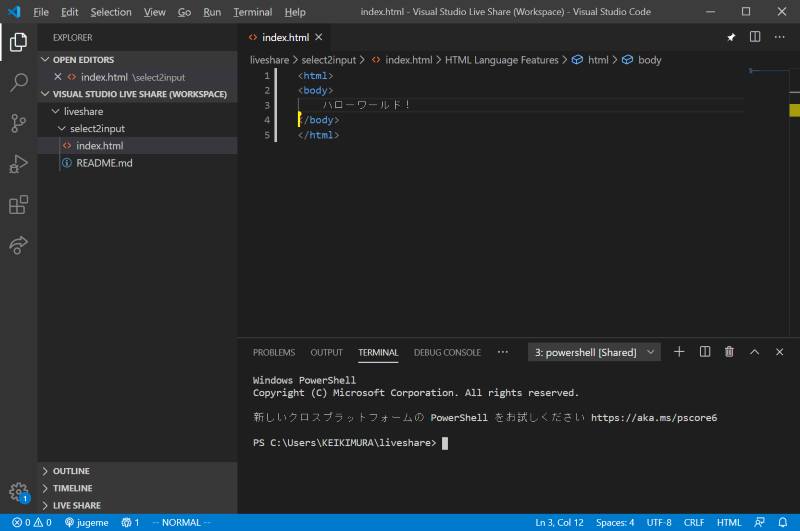Open the Help menu

click(295, 12)
